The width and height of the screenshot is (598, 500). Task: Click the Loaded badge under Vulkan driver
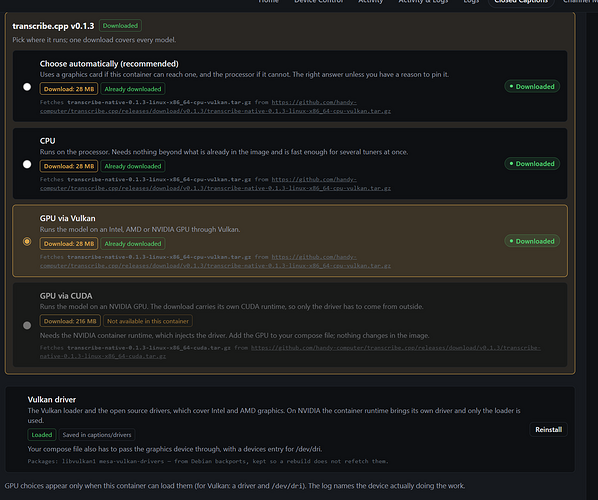click(42, 435)
